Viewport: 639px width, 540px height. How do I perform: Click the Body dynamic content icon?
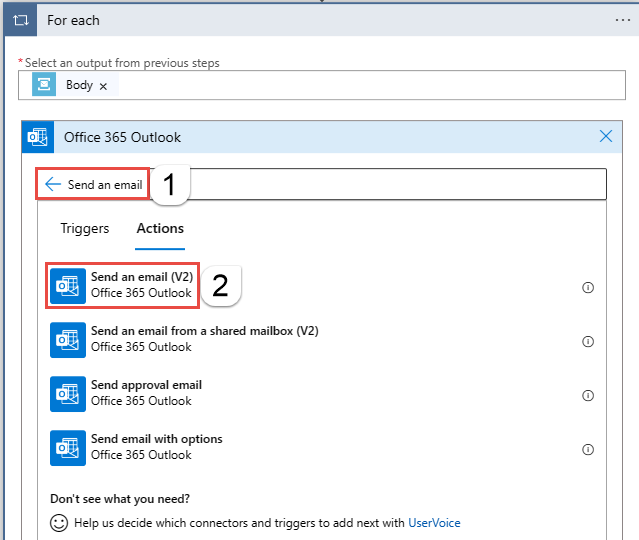44,85
